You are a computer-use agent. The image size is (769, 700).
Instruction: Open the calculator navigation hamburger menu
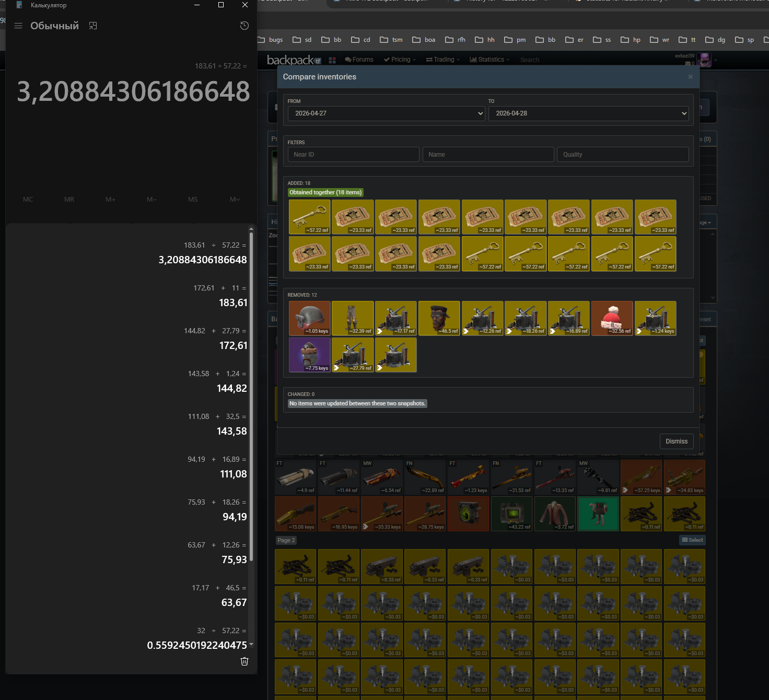coord(18,26)
